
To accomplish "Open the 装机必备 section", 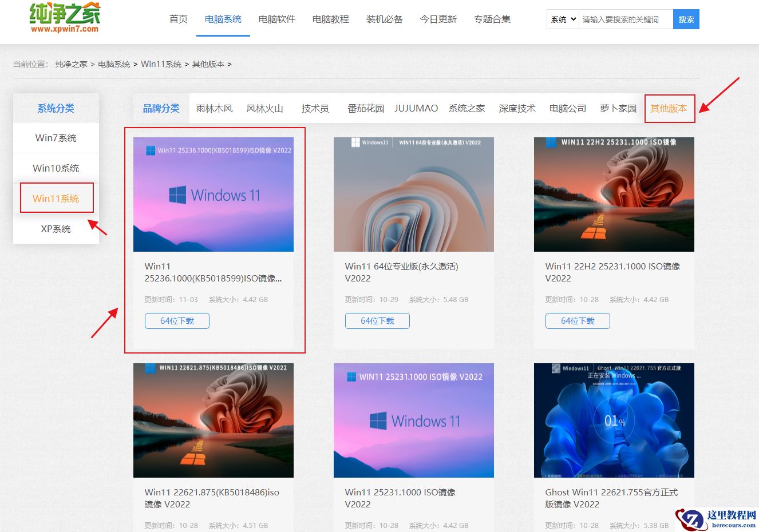I will tap(384, 18).
